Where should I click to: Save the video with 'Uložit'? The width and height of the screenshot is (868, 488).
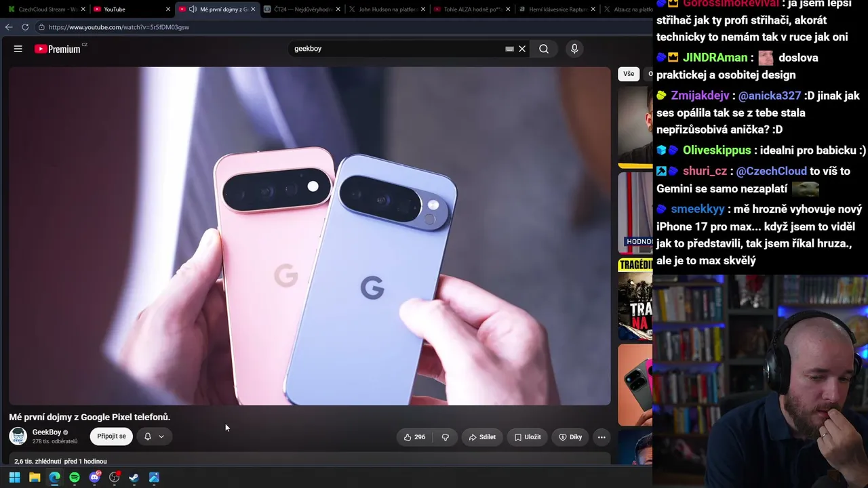pos(527,437)
